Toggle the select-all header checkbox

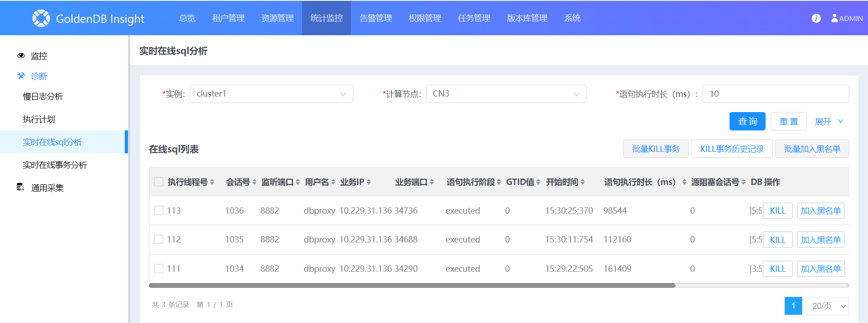click(x=159, y=182)
